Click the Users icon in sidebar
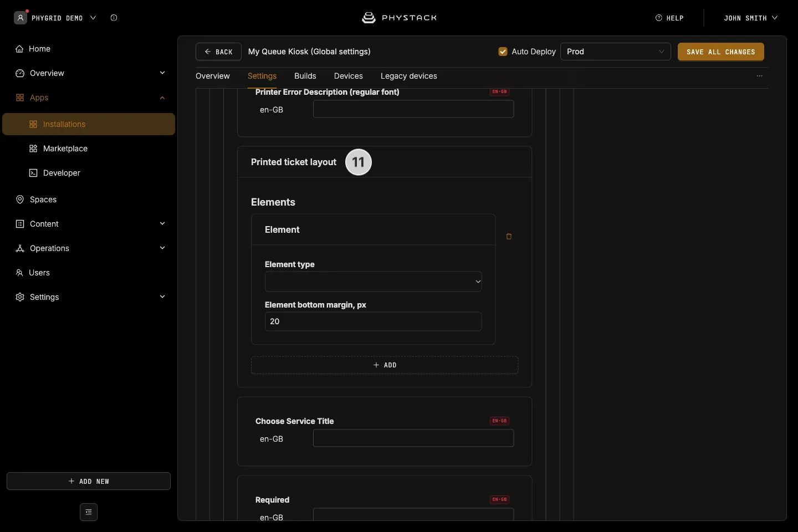The height and width of the screenshot is (532, 798). [x=19, y=273]
